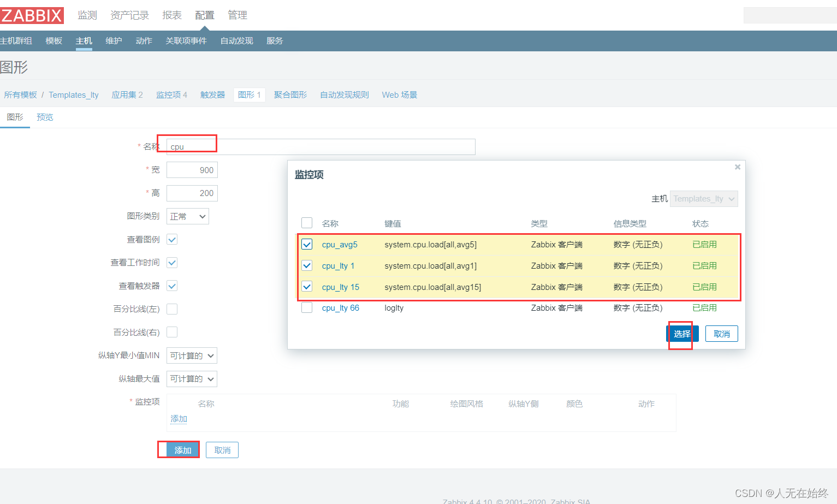Toggle the 查看触发器 checkbox
837x504 pixels.
tap(172, 286)
